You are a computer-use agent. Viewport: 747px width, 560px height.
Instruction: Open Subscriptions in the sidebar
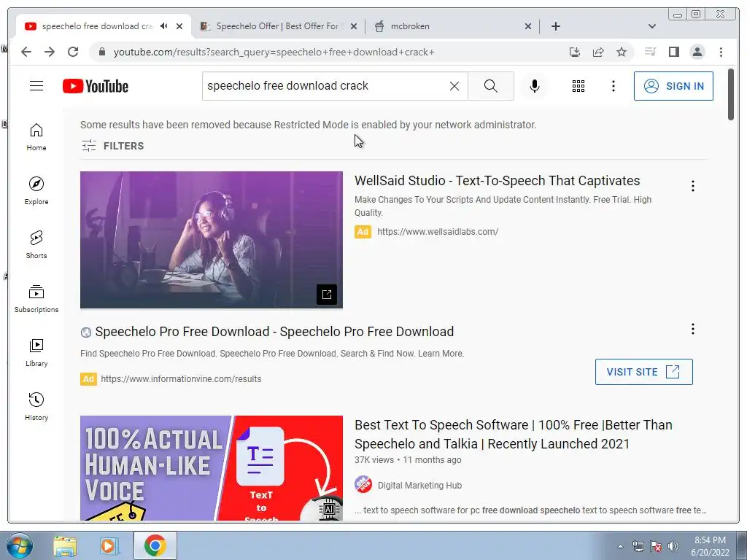coord(36,298)
